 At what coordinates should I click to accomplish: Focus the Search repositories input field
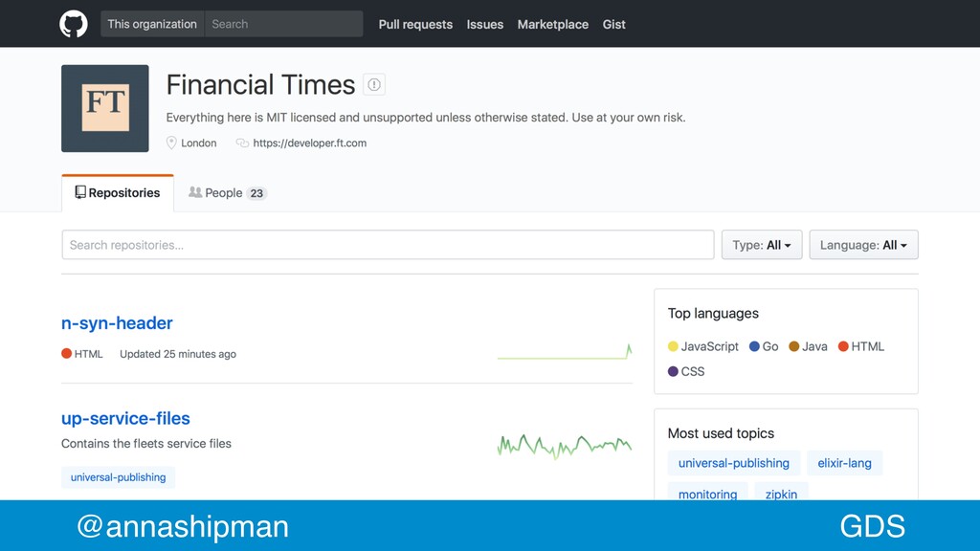[388, 245]
